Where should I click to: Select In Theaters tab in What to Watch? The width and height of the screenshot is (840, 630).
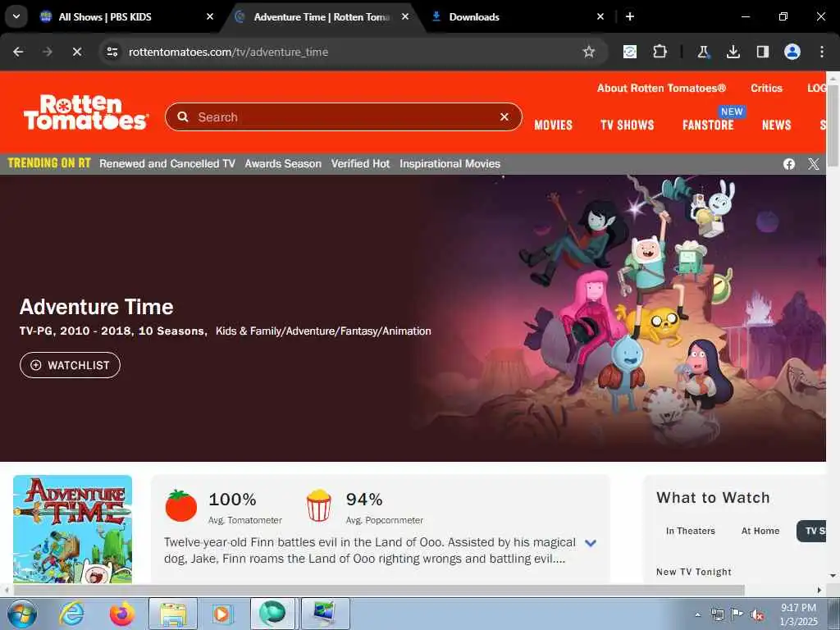click(691, 531)
